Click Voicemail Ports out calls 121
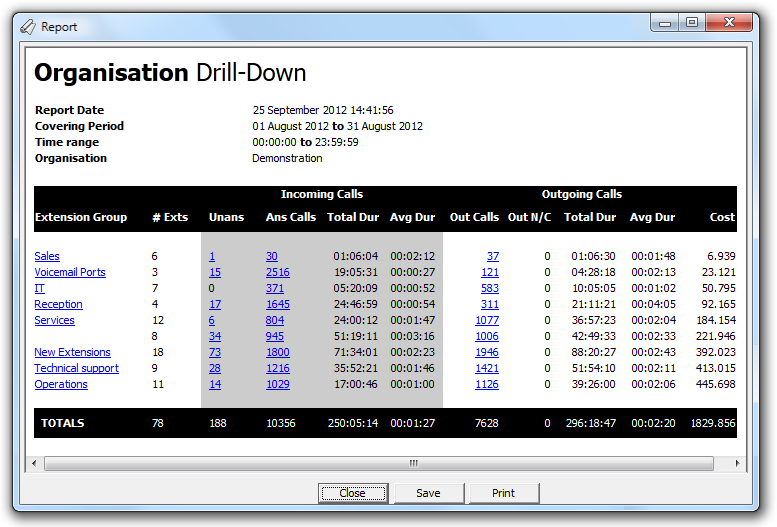The width and height of the screenshot is (777, 527). click(x=490, y=272)
